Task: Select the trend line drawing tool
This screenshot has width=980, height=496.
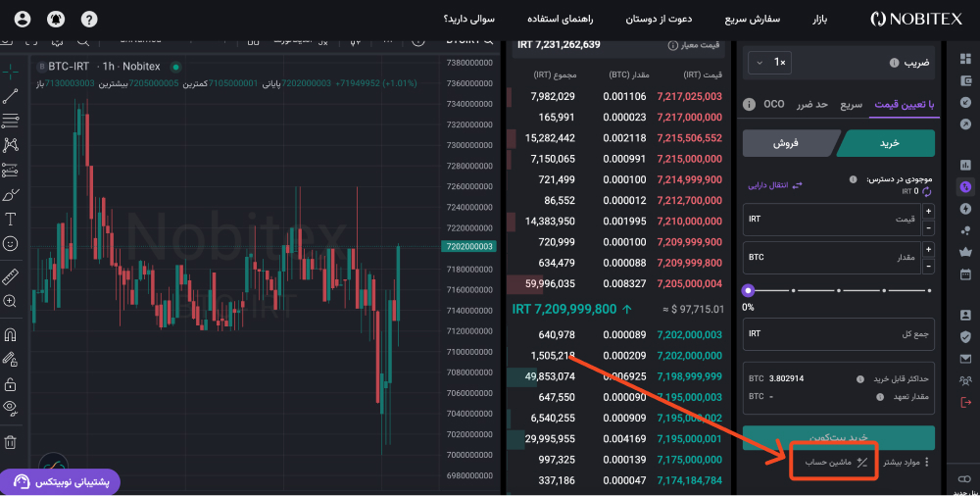Action: point(10,96)
